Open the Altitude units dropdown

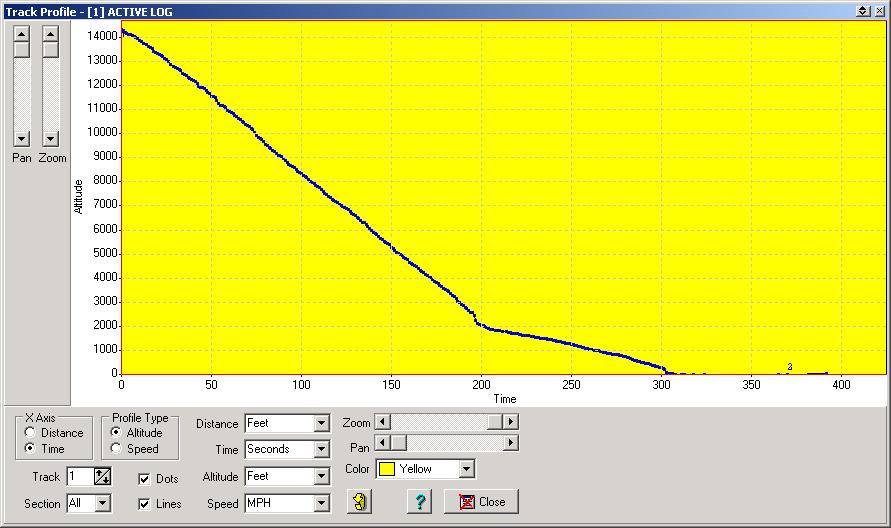click(x=321, y=477)
